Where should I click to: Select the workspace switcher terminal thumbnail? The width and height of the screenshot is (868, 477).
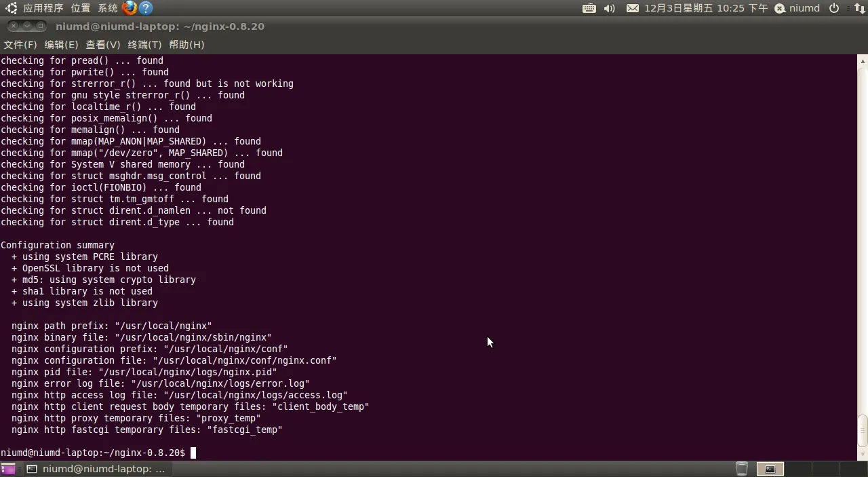[x=770, y=469]
